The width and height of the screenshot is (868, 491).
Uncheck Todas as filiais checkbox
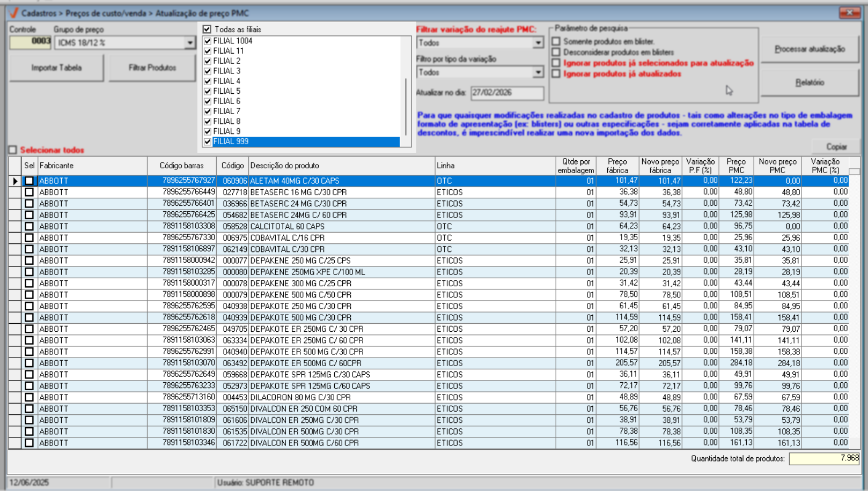207,29
